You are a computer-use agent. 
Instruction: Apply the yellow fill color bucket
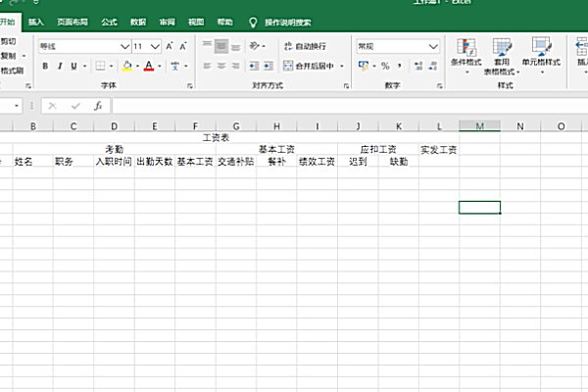127,66
